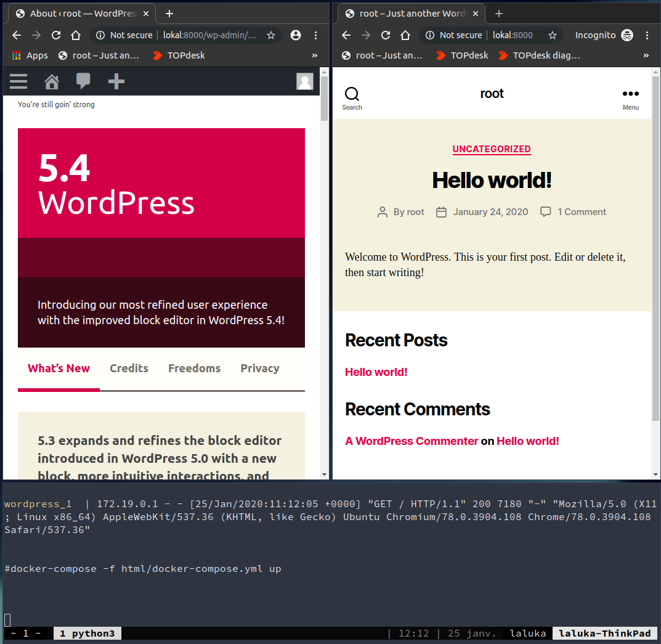This screenshot has width=661, height=644.
Task: Open the incognito browser's three-dot menu
Action: [647, 35]
